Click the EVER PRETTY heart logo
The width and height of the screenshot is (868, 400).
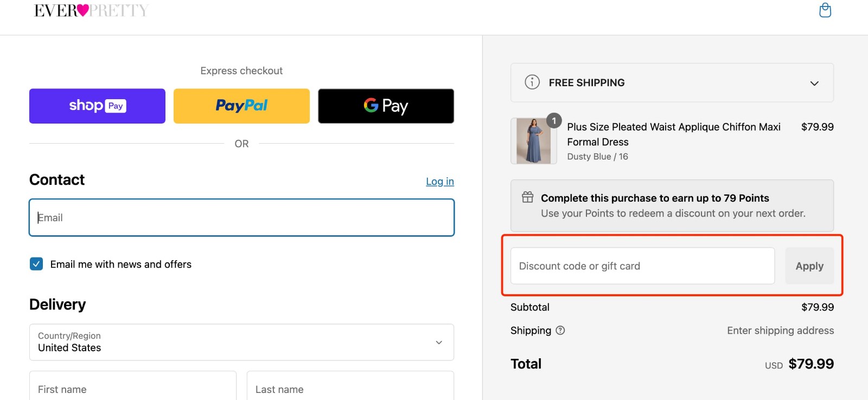pos(91,10)
